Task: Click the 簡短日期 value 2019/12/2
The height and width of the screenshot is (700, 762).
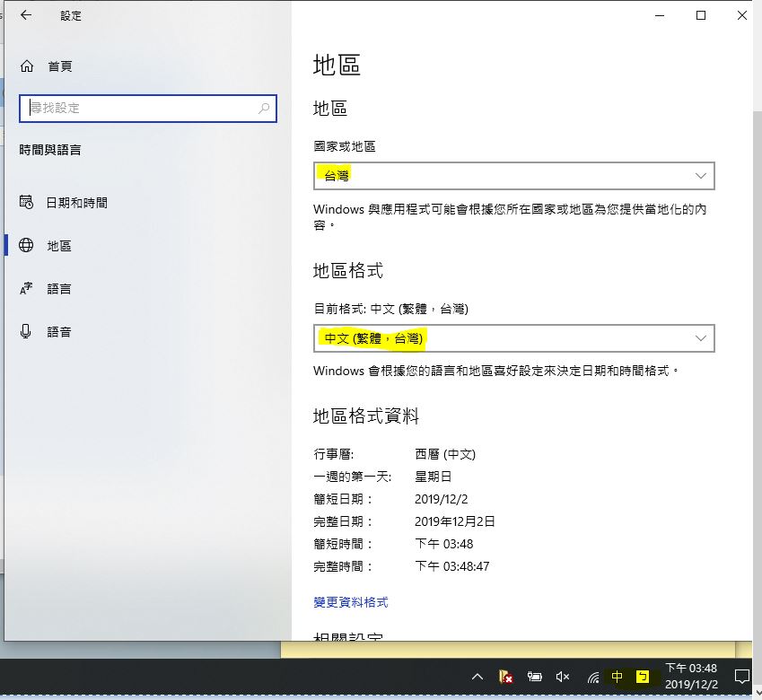Action: pos(442,499)
